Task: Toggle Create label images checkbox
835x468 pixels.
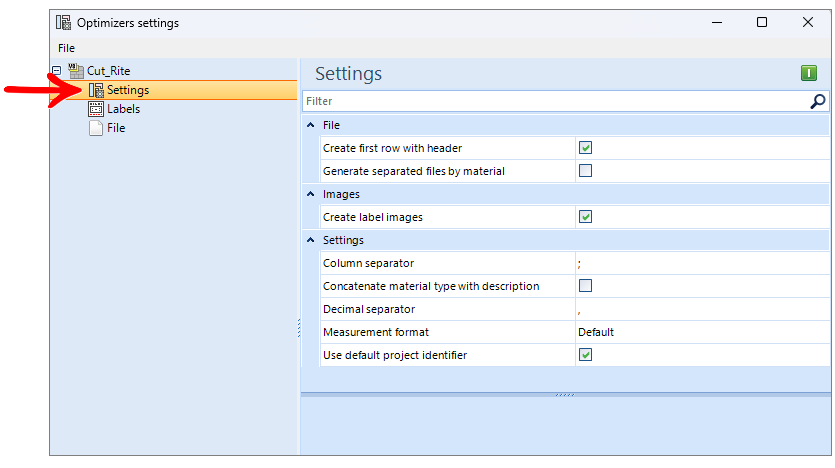Action: (x=585, y=217)
